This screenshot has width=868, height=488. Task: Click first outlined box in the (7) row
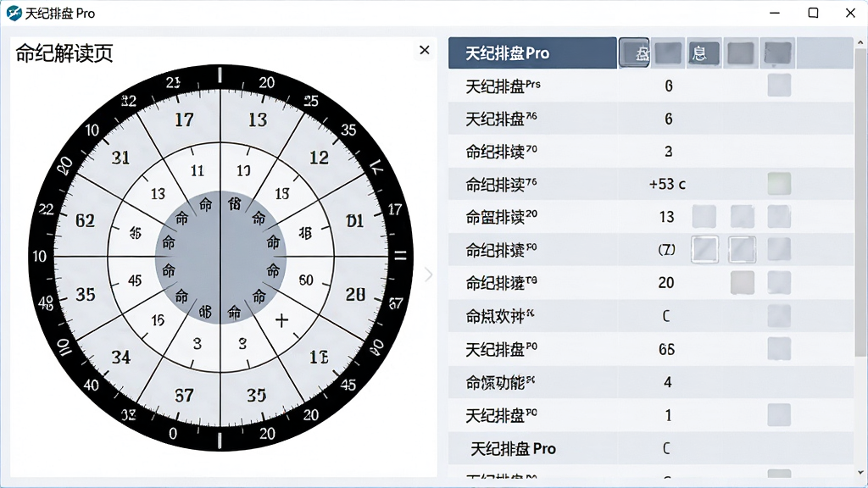pyautogui.click(x=704, y=250)
